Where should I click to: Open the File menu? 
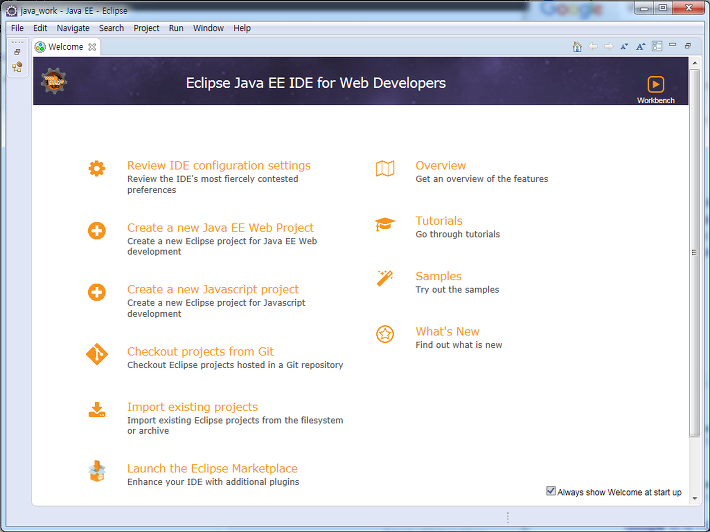click(17, 28)
